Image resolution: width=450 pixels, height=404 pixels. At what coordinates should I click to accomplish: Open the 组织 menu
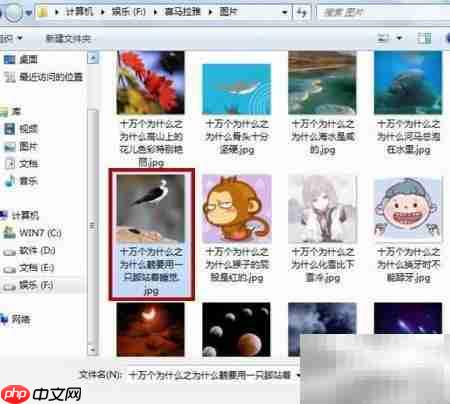click(11, 38)
